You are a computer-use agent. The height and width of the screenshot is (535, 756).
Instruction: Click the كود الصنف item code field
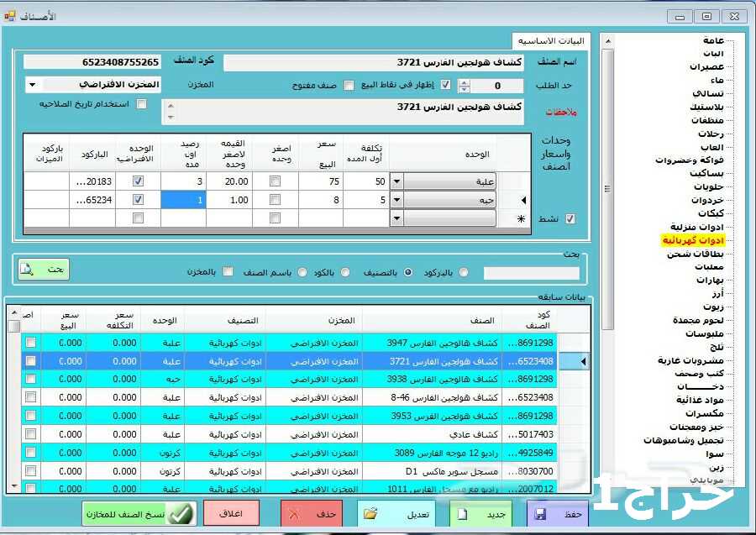pyautogui.click(x=92, y=62)
